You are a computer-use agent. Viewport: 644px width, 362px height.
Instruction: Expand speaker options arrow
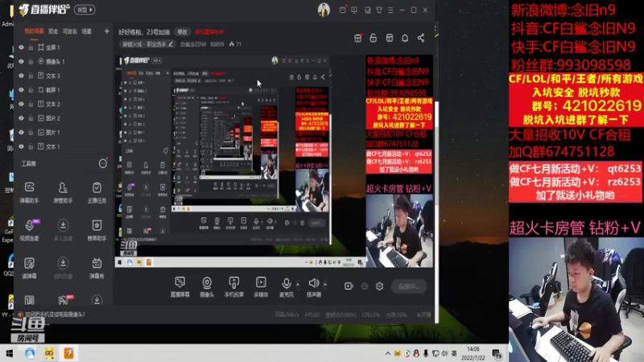pos(325,284)
